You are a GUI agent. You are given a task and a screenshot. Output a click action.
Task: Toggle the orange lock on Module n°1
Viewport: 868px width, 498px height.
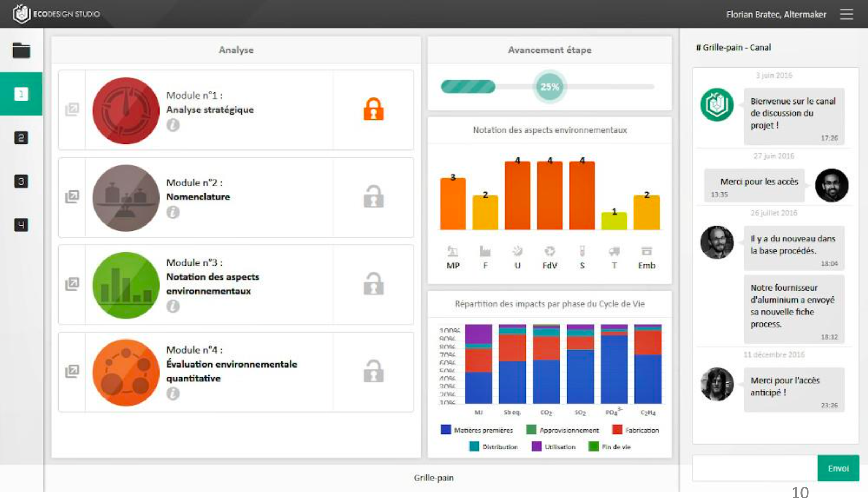point(373,109)
